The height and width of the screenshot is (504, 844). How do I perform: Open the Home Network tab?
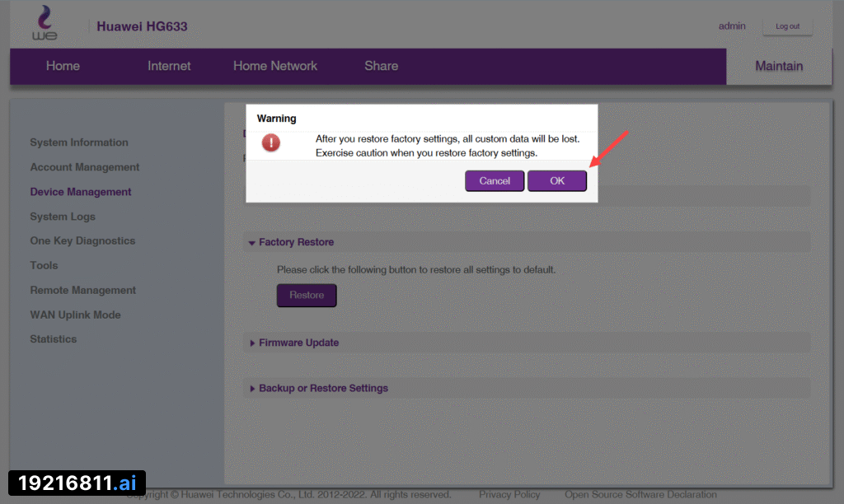pos(275,66)
